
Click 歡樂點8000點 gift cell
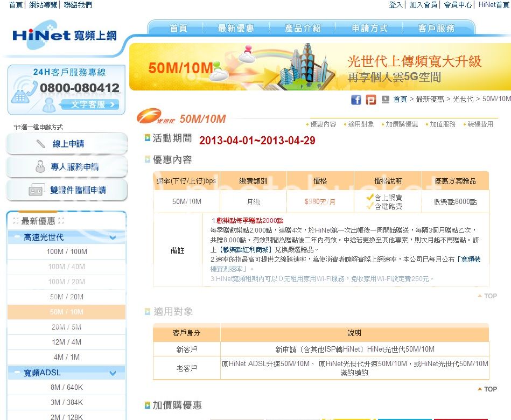pyautogui.click(x=456, y=202)
